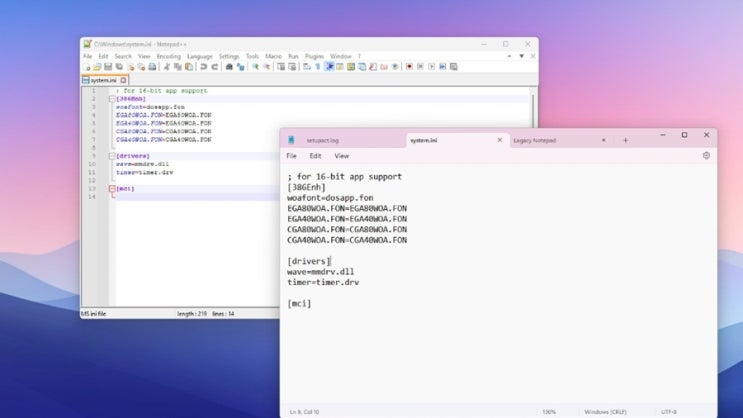Start macro recording with red record icon

click(410, 67)
